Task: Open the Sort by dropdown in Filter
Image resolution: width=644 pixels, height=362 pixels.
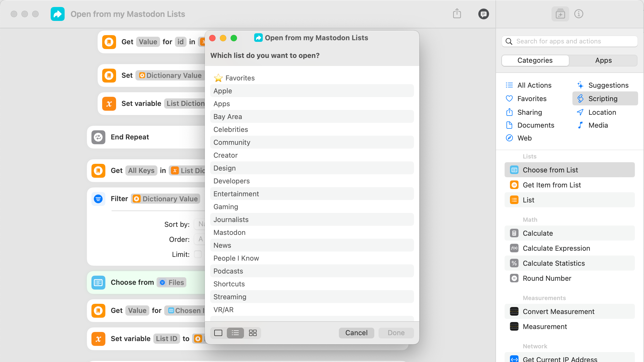Action: (x=199, y=224)
